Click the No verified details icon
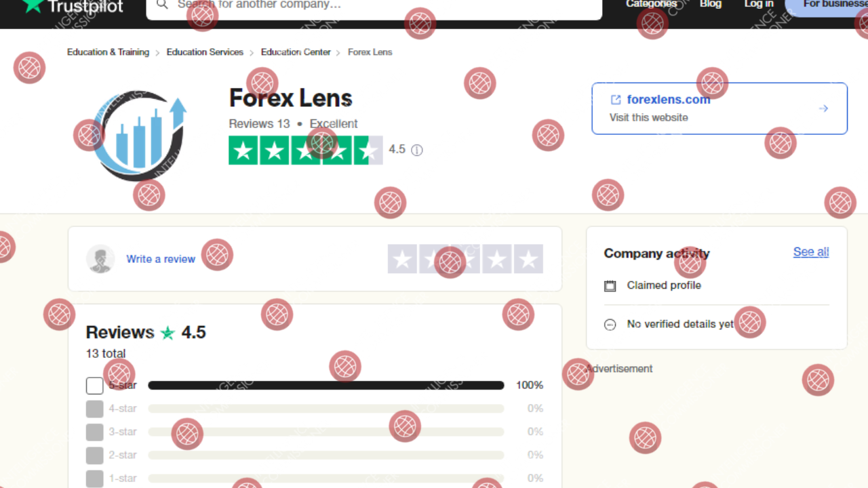This screenshot has height=488, width=868. click(x=610, y=325)
